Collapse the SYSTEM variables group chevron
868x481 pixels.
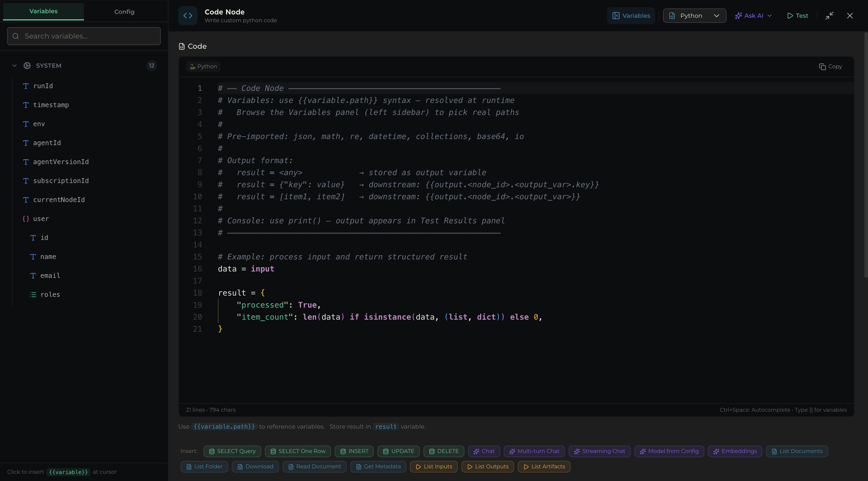(14, 66)
